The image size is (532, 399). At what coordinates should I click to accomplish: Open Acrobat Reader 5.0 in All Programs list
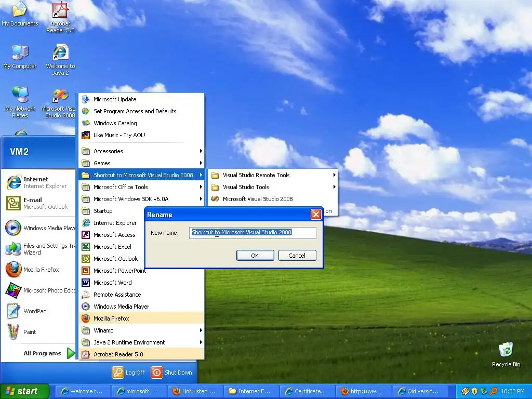141,354
